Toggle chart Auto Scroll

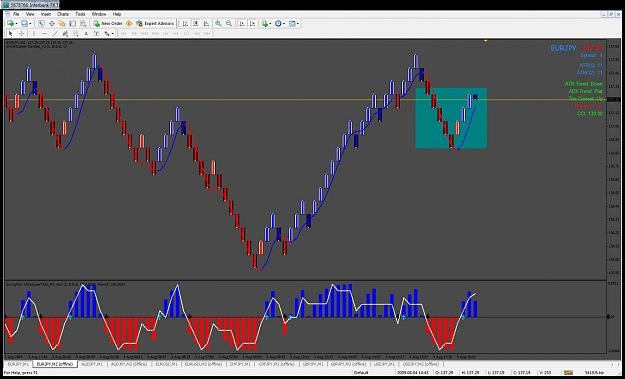coord(242,24)
